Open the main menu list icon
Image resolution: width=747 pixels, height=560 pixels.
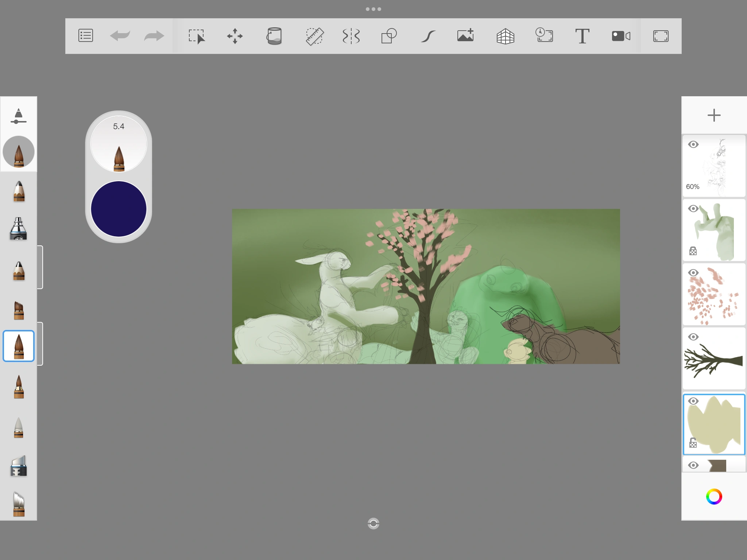point(86,36)
